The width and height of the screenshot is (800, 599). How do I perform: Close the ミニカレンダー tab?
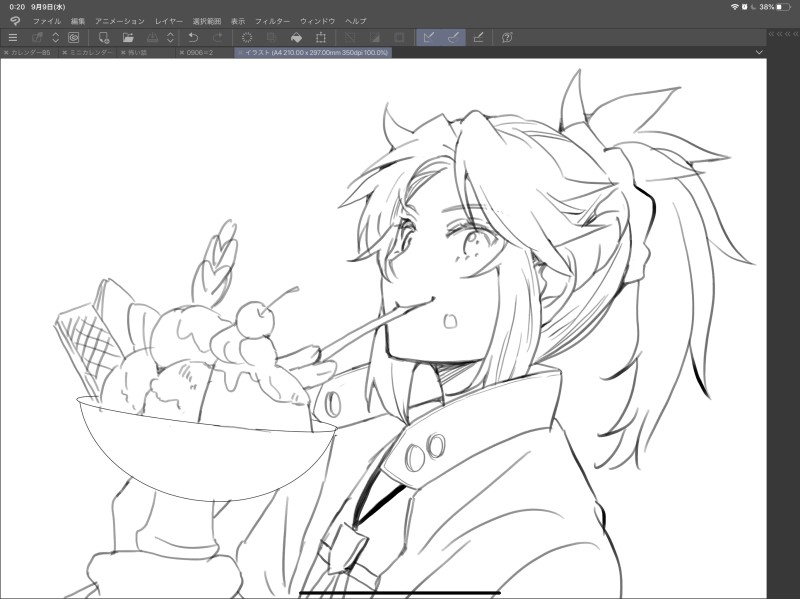click(x=64, y=53)
